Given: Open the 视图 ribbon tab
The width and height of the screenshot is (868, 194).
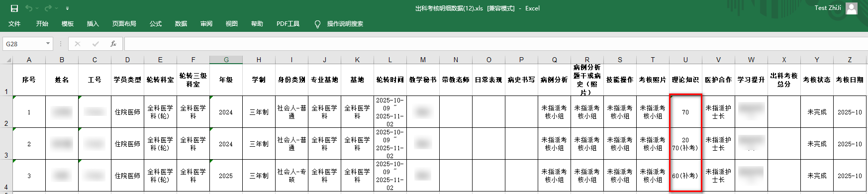Looking at the screenshot, I should click(232, 23).
